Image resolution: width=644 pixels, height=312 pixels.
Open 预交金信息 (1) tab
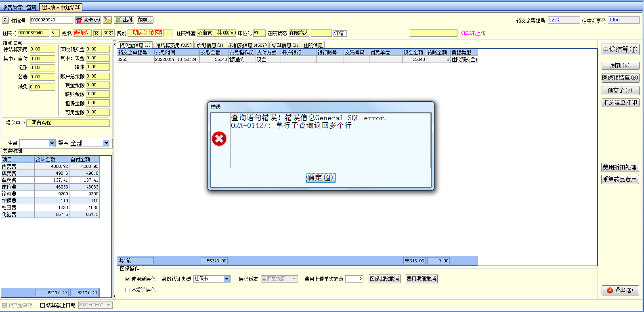[x=135, y=45]
